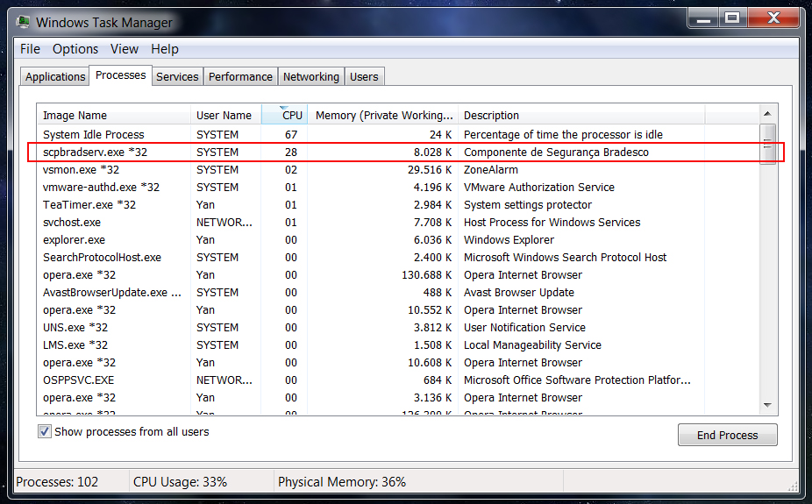Select the System Idle Process row
This screenshot has width=812, height=504.
[x=397, y=134]
